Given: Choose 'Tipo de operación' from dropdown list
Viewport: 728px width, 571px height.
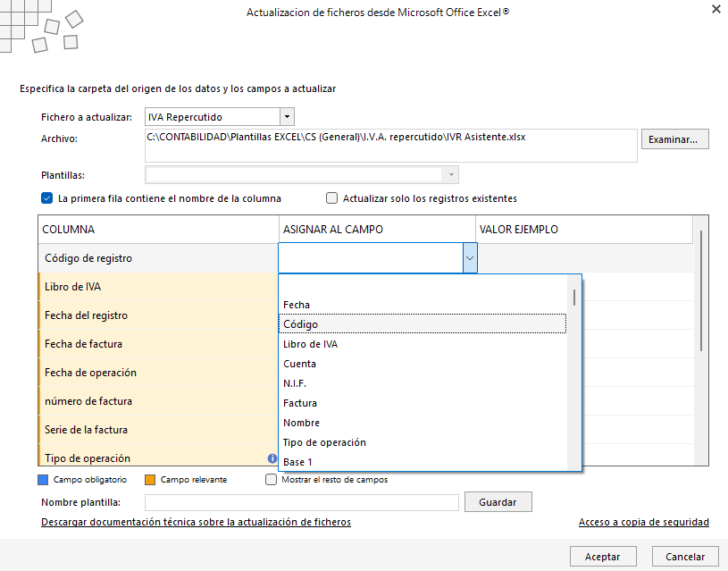Looking at the screenshot, I should 423,442.
